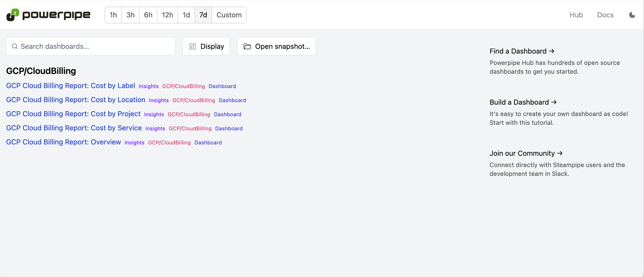Viewport: 644px width, 277px height.
Task: Open GCP Cloud Billing Report: Cost by Label
Action: click(71, 86)
